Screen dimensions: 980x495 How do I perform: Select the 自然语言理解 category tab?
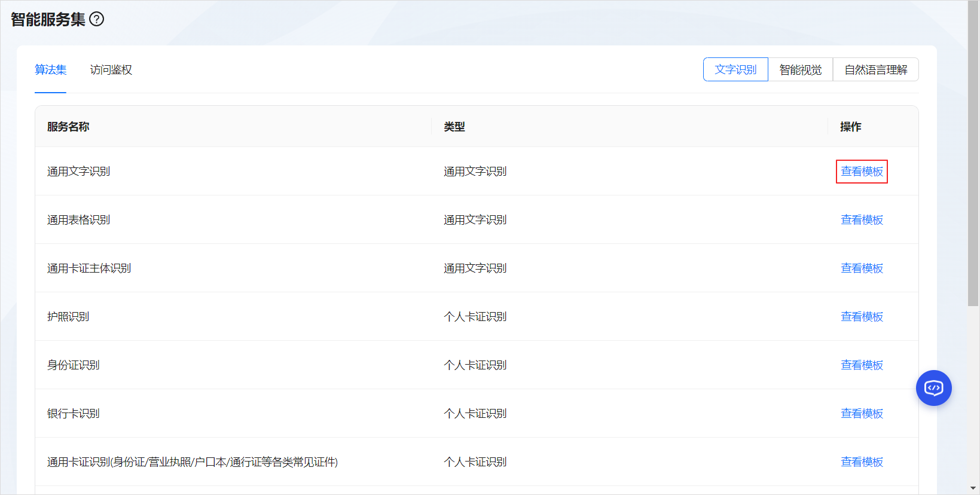876,69
